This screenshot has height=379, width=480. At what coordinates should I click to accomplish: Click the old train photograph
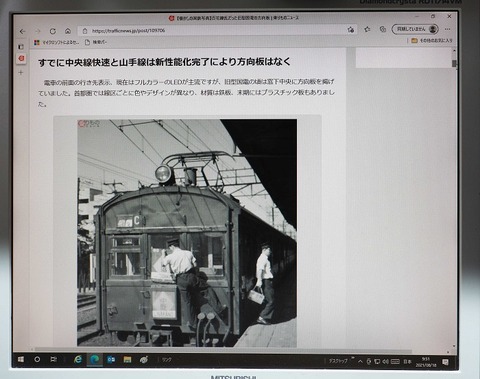(x=187, y=233)
